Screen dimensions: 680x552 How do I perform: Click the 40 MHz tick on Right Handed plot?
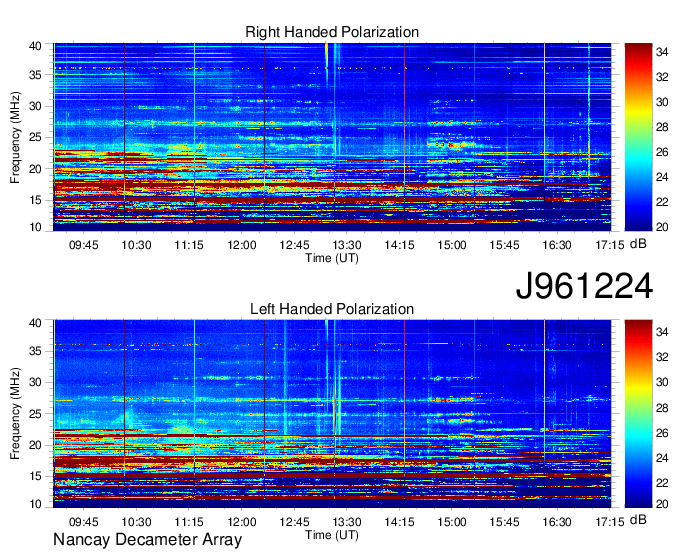35,46
